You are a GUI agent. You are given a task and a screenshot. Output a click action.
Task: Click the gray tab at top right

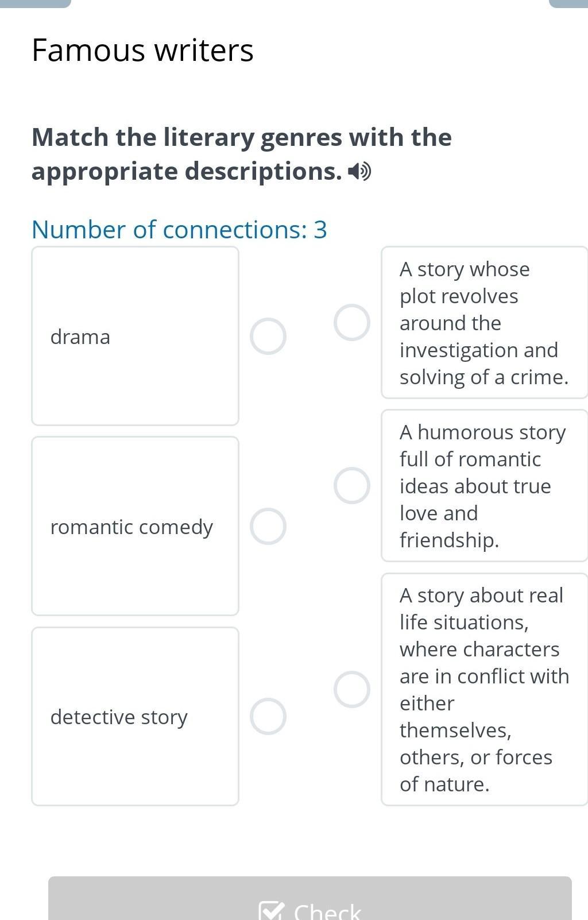(568, 3)
